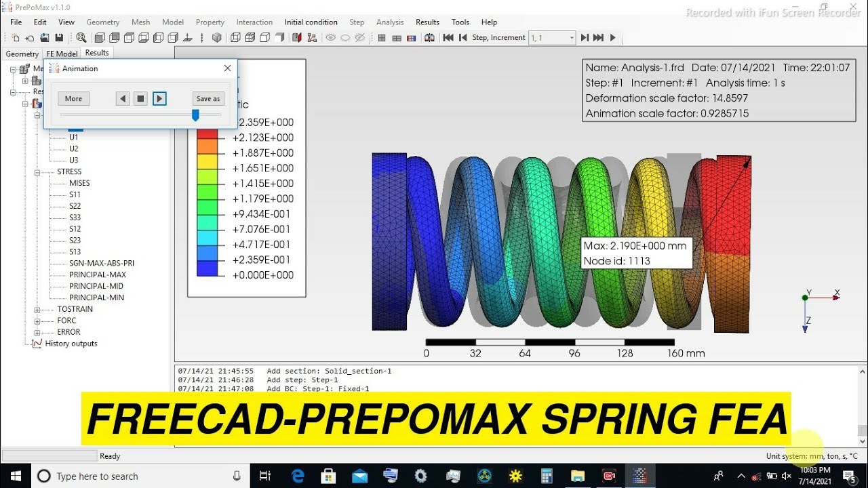
Task: Click the dark blue legend color swatch
Action: pyautogui.click(x=207, y=268)
